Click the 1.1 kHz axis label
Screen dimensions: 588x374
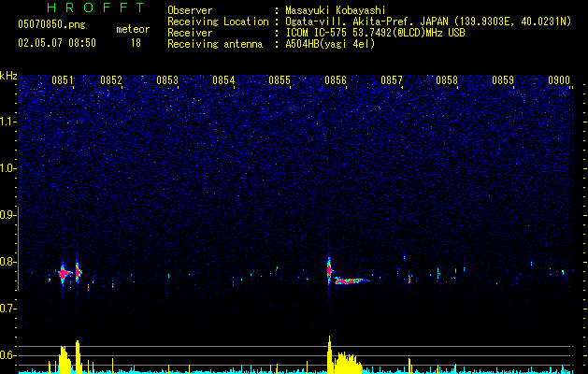[8, 122]
